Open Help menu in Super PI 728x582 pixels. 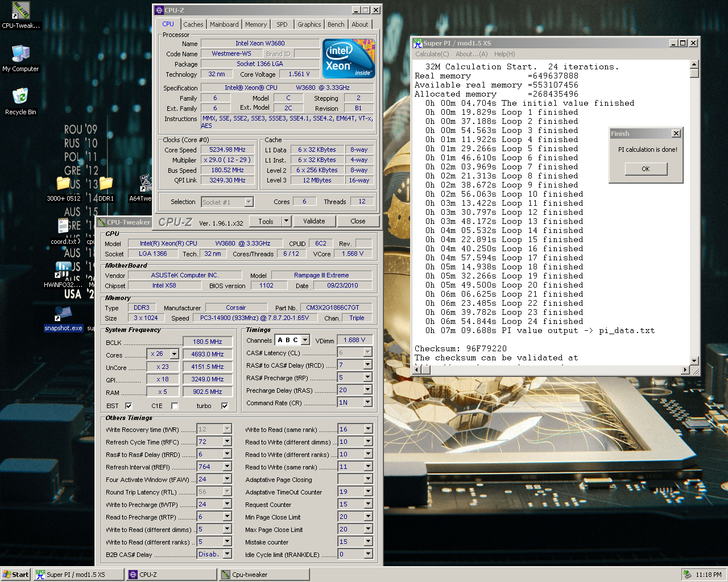(504, 54)
